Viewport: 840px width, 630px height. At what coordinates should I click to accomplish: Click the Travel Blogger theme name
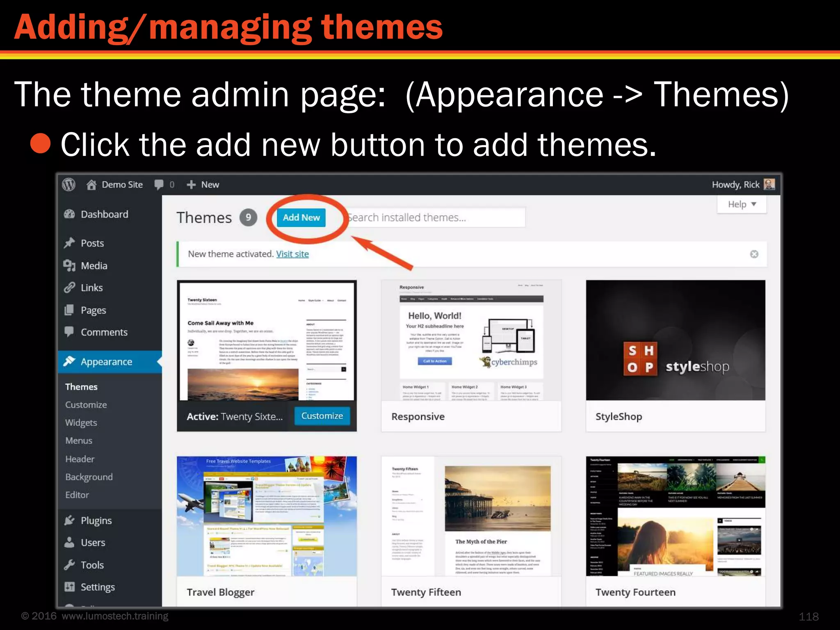coord(221,592)
